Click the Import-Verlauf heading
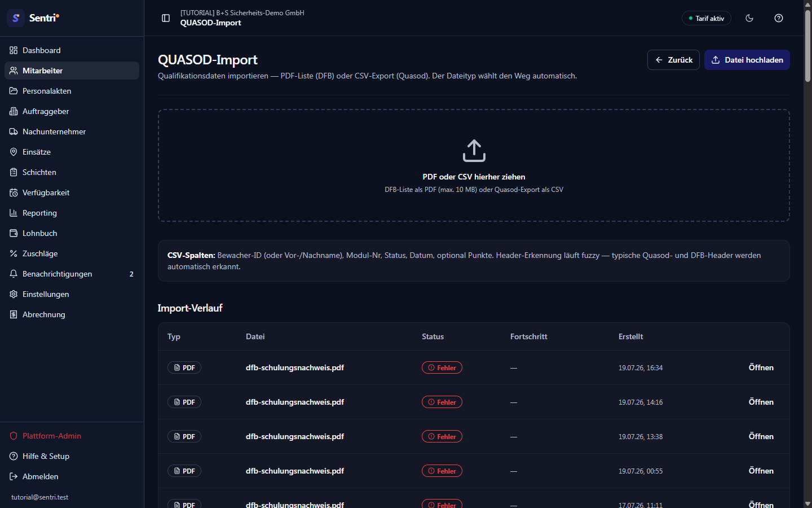Image resolution: width=812 pixels, height=508 pixels. 190,308
